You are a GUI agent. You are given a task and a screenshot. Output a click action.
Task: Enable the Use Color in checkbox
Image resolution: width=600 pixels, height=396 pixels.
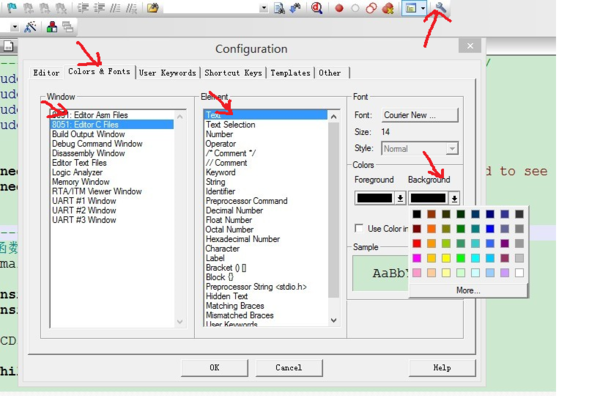pyautogui.click(x=359, y=228)
